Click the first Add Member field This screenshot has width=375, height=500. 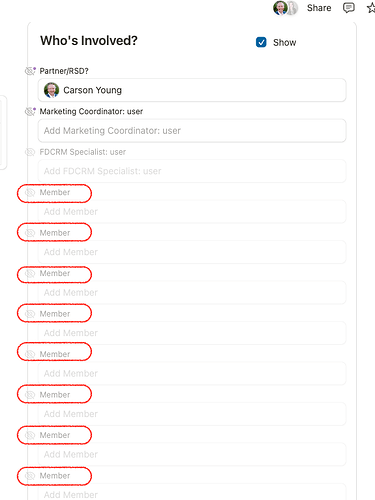click(192, 211)
